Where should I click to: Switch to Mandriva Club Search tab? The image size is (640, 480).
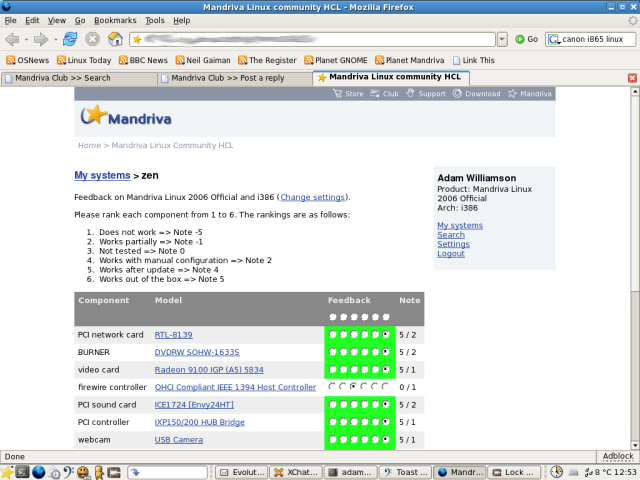79,78
